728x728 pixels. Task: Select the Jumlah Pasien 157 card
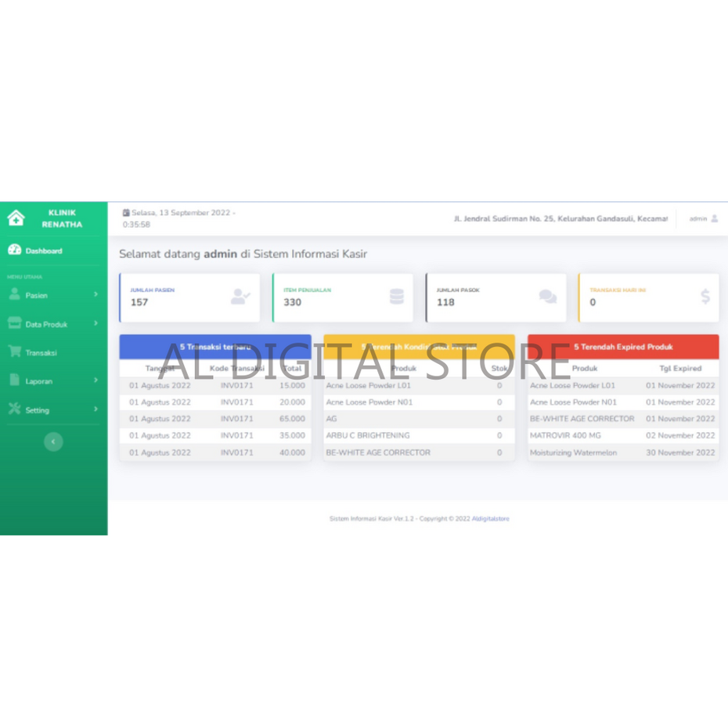pos(189,297)
